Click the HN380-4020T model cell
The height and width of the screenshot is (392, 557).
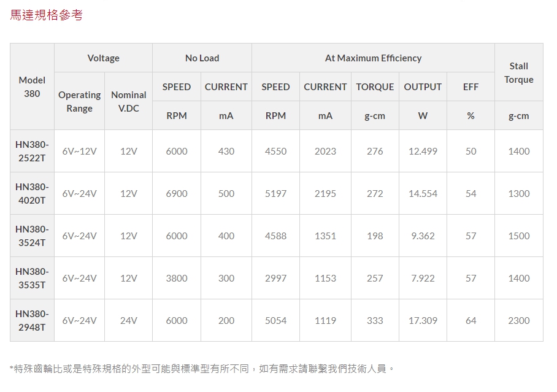[32, 193]
